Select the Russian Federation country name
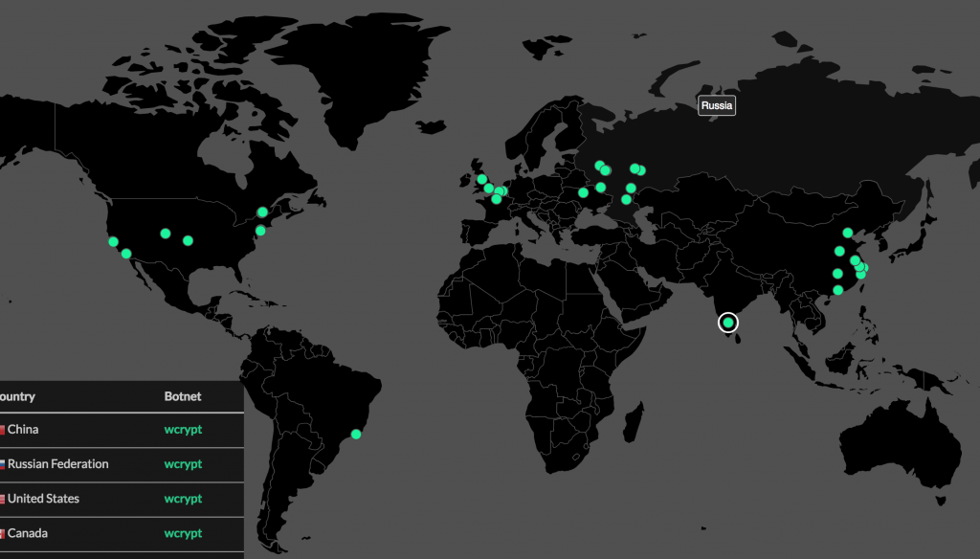The height and width of the screenshot is (559, 980). (x=57, y=464)
